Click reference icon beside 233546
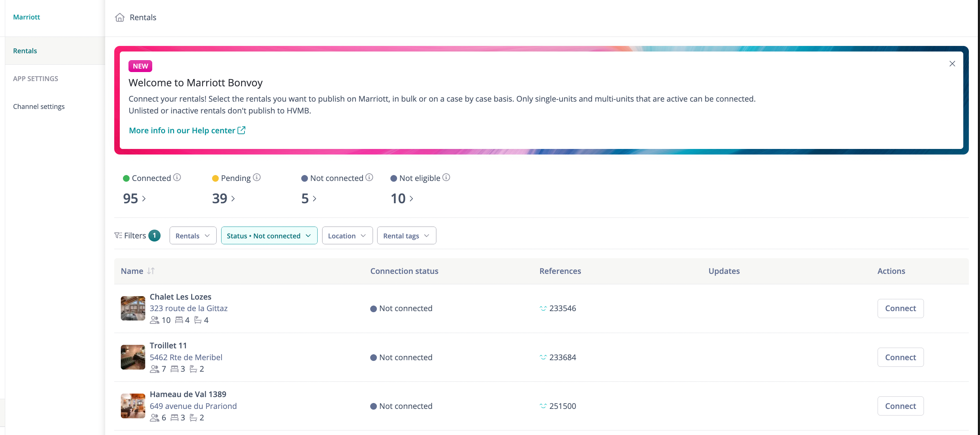The image size is (980, 435). 543,308
